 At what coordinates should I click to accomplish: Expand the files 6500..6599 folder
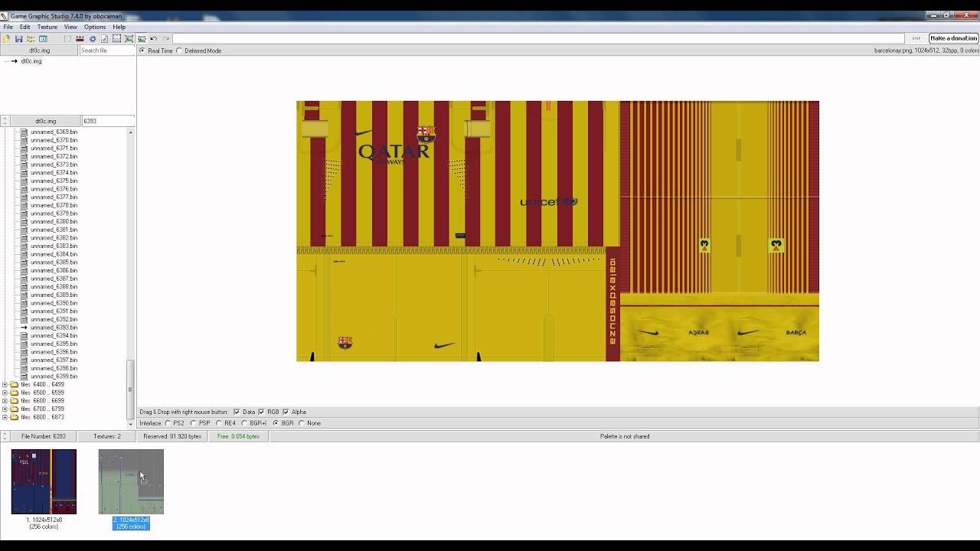tap(5, 393)
